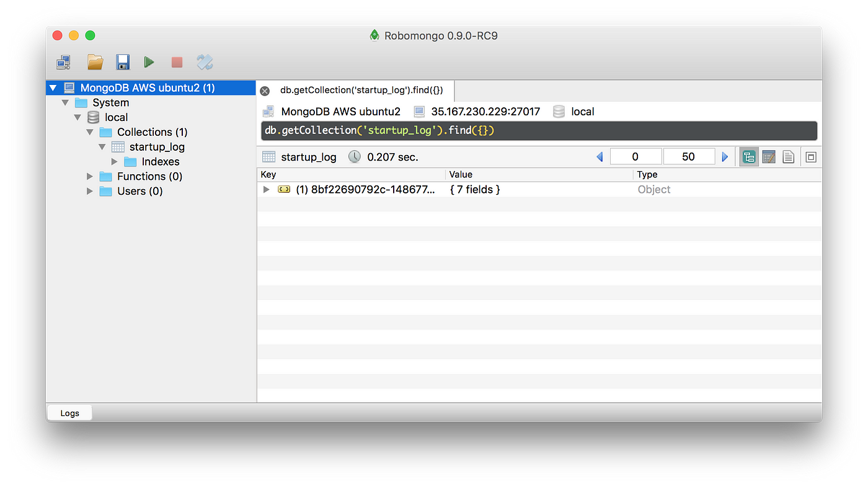Collapse the System folder

[65, 103]
